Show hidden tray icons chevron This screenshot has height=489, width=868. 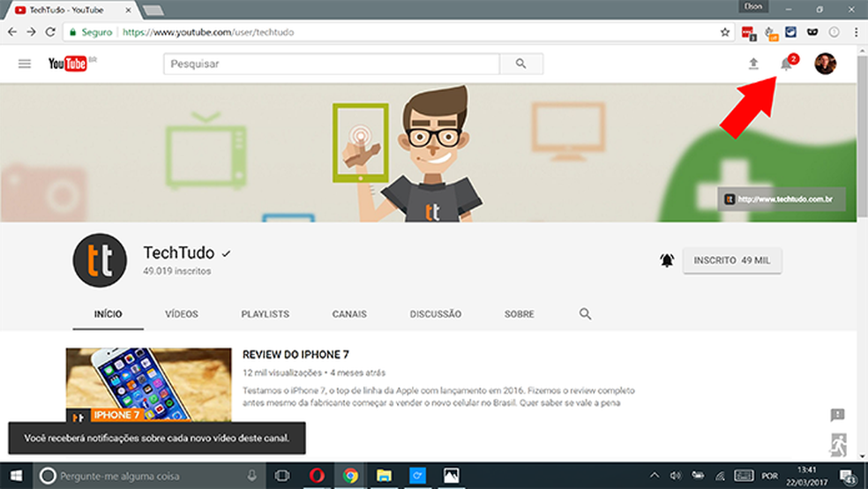[x=655, y=476]
